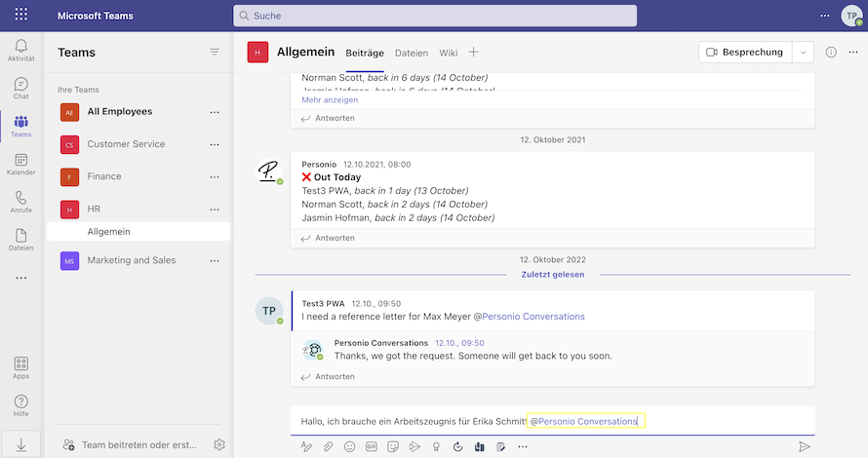The width and height of the screenshot is (868, 458).
Task: Open the emoji picker
Action: point(350,446)
